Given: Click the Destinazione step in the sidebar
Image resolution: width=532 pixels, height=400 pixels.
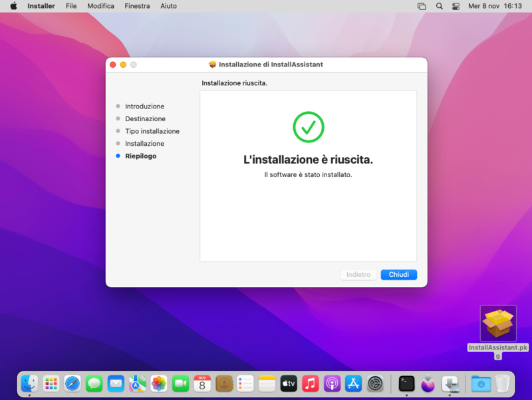Looking at the screenshot, I should click(145, 119).
